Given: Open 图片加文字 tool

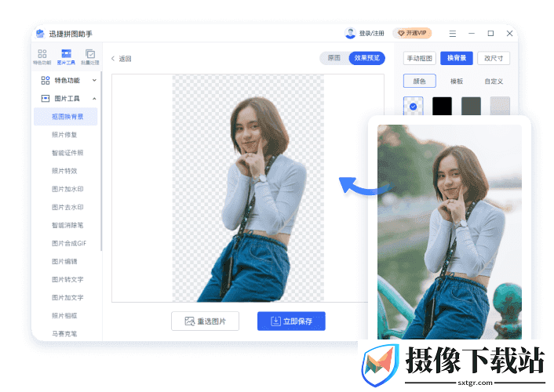Looking at the screenshot, I should click(67, 297).
